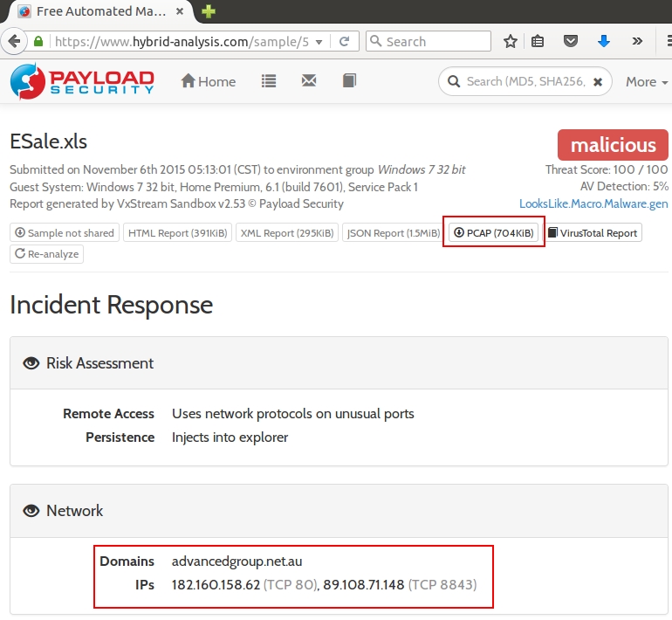Click the magnifier icon in hash search
The width and height of the screenshot is (672, 620).
tap(454, 81)
